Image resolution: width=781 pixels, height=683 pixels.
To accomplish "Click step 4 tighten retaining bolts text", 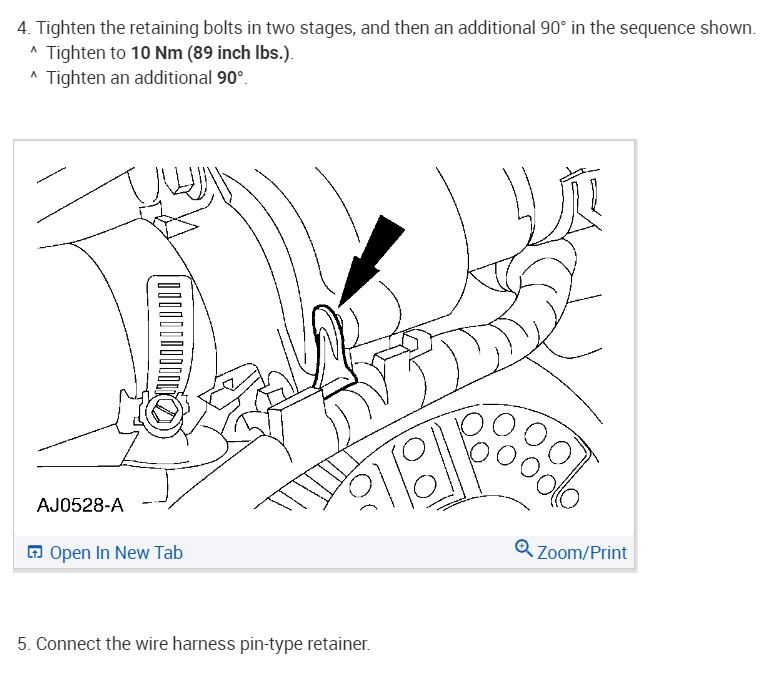I will click(x=386, y=28).
